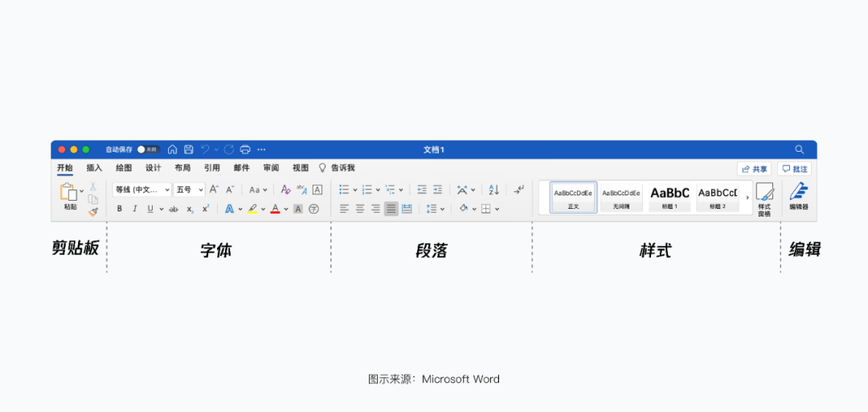Open the font size dropdown
The height and width of the screenshot is (412, 868).
pos(190,190)
